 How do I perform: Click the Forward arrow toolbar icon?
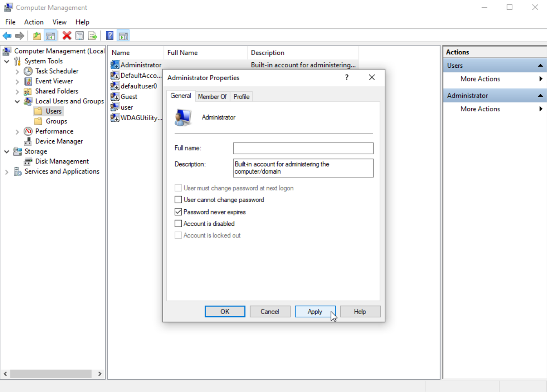20,36
